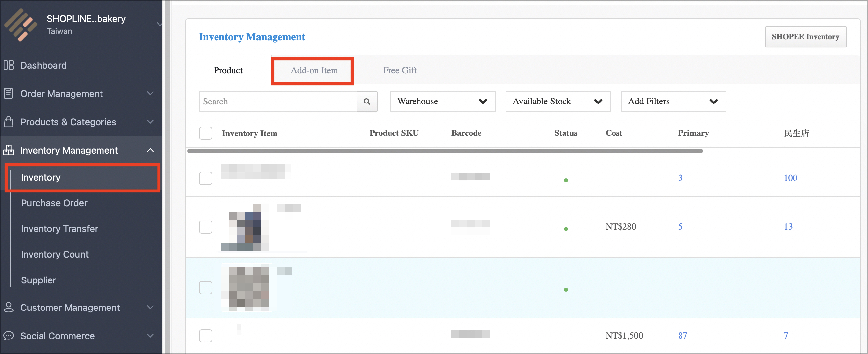Click Primary stock value 5
The image size is (868, 354).
[680, 226]
